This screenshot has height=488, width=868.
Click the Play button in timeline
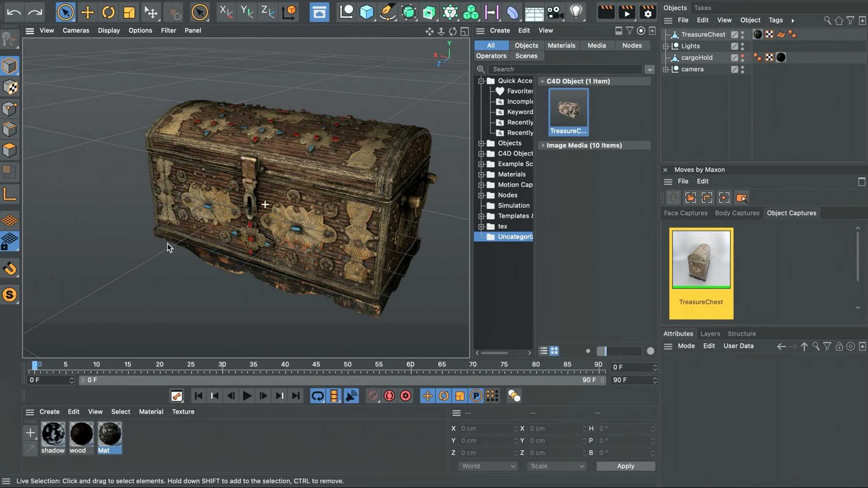click(246, 396)
